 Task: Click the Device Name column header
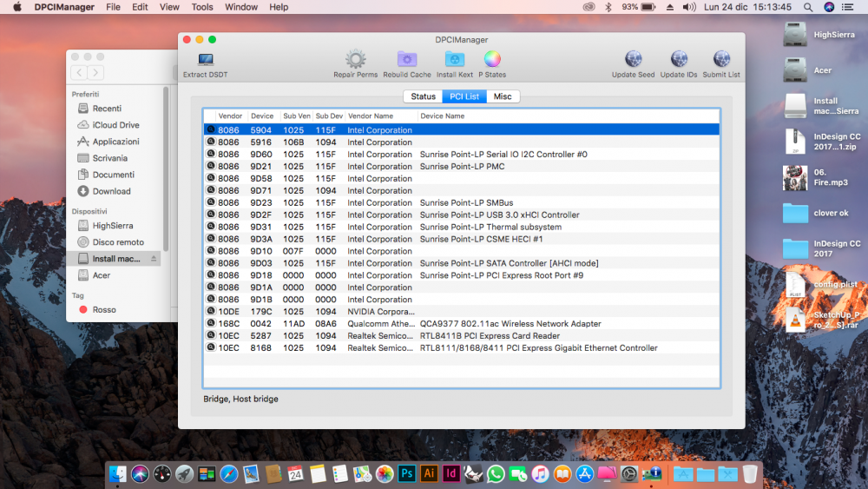point(569,116)
